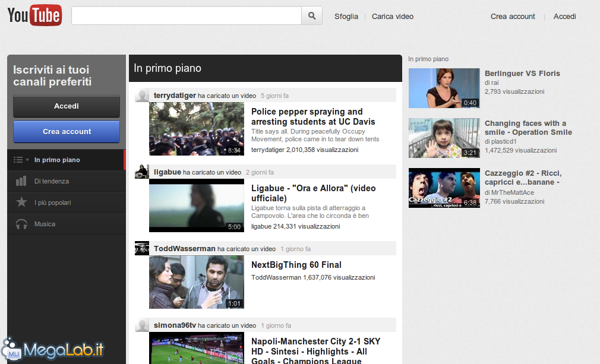Play the Operation Smile 3:21 thumbnail
The image size is (600, 364).
pos(444,138)
